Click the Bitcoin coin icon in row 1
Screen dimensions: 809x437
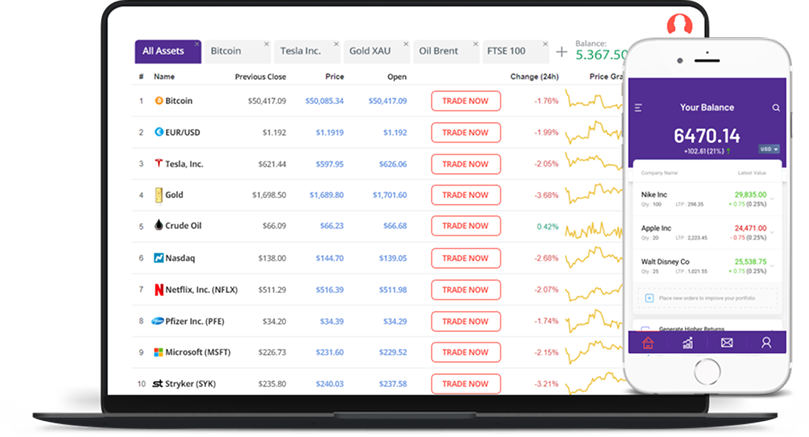[159, 101]
